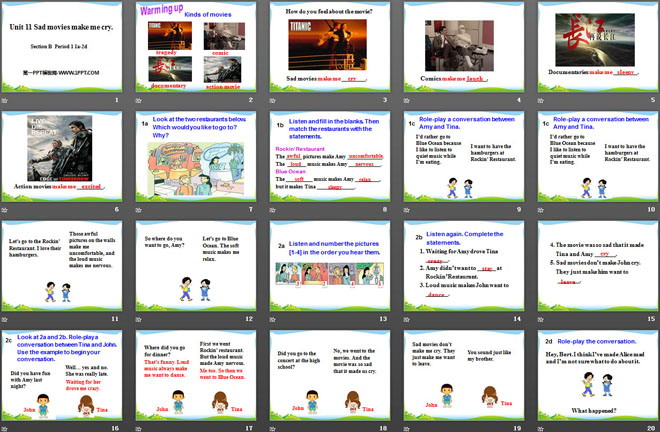This screenshot has width=660, height=432.
Task: Open the Let's go to Rockin' Restaurant slide
Action: click(x=62, y=264)
